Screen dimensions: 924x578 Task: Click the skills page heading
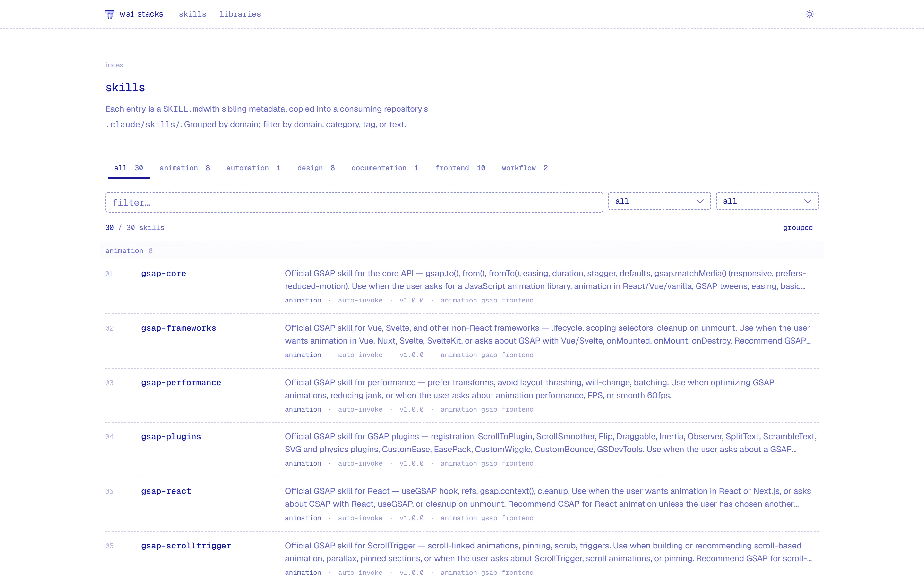coord(125,88)
